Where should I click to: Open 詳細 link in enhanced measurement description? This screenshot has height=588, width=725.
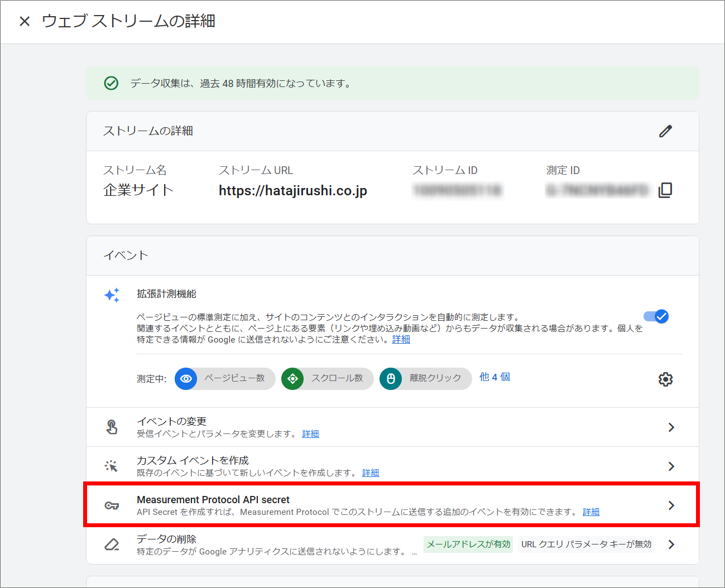point(401,339)
